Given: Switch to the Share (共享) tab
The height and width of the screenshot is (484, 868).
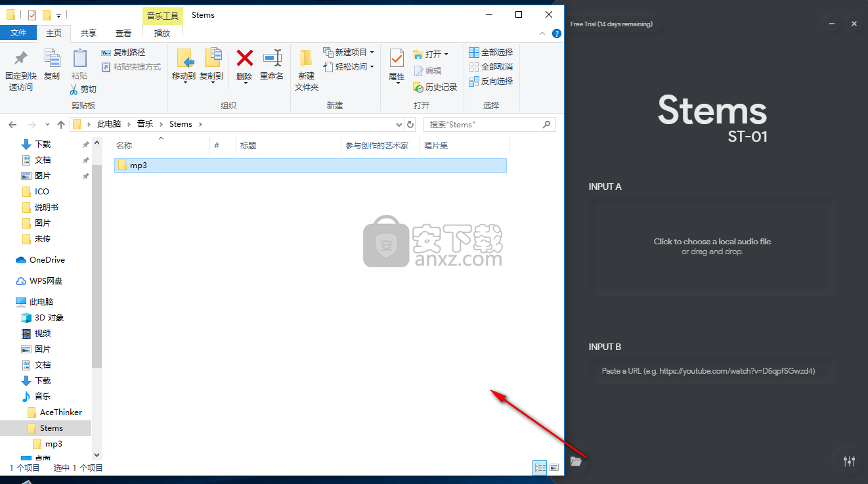Looking at the screenshot, I should pyautogui.click(x=89, y=33).
